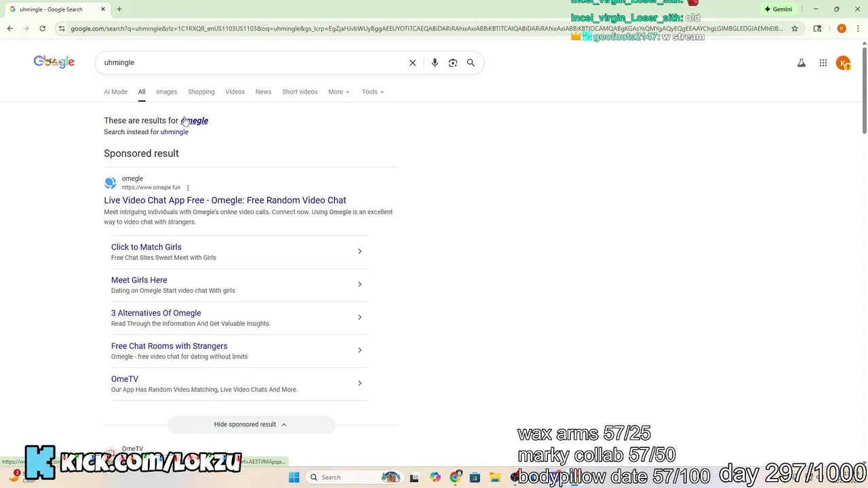Screen dimensions: 868x488
Task: Open Chrome profile K avatar in toolbar
Action: (x=842, y=28)
